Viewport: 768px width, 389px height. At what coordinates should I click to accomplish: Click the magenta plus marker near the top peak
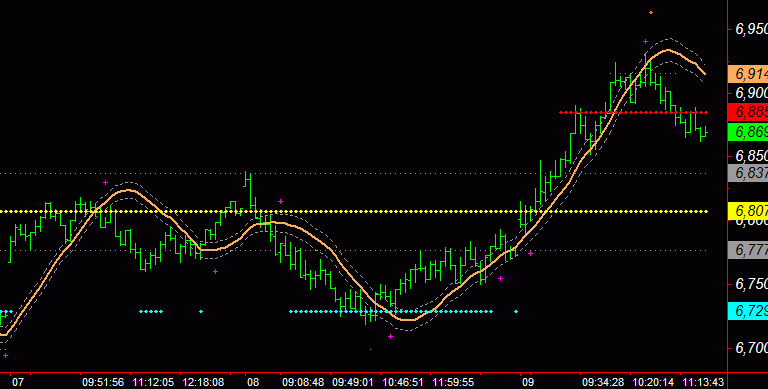tap(646, 42)
